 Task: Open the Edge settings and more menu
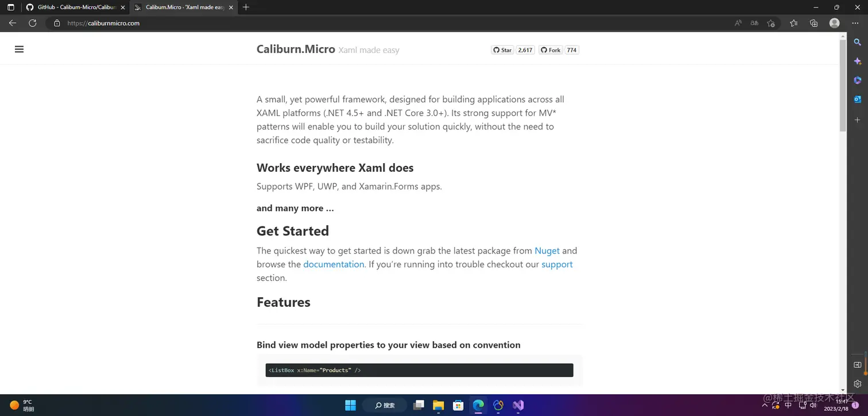pos(855,23)
